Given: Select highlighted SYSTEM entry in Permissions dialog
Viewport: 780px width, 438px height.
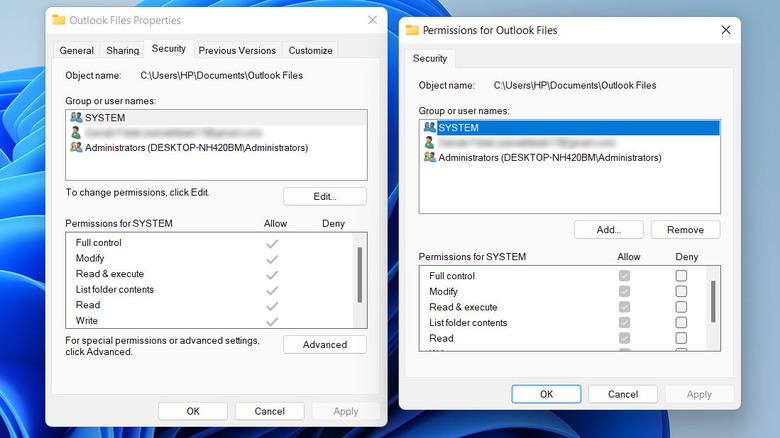Looking at the screenshot, I should click(570, 127).
